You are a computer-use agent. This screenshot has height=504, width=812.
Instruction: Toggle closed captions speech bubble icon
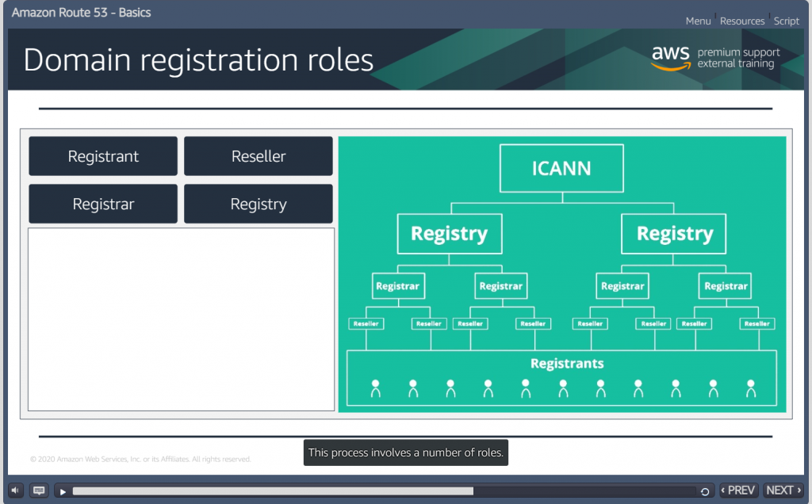[39, 491]
